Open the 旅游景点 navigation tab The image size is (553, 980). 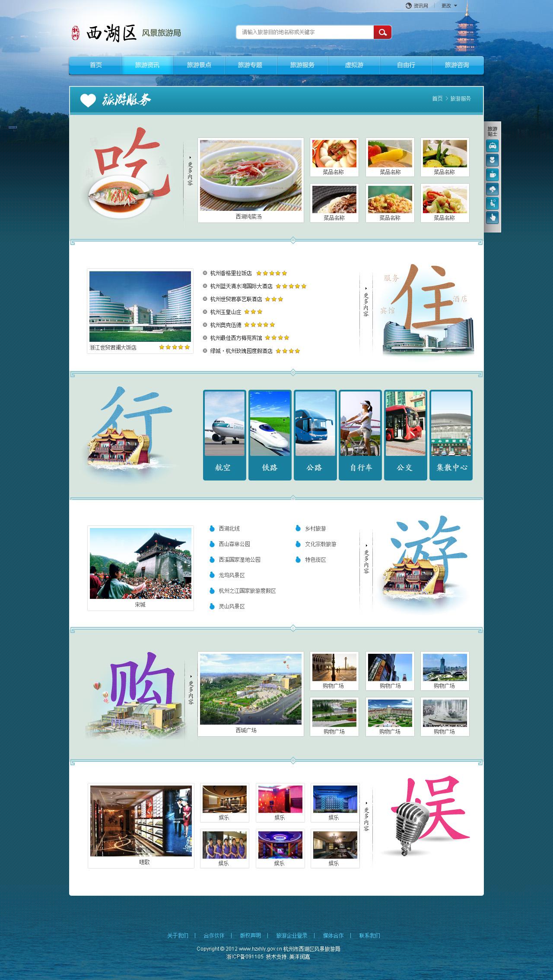[199, 65]
